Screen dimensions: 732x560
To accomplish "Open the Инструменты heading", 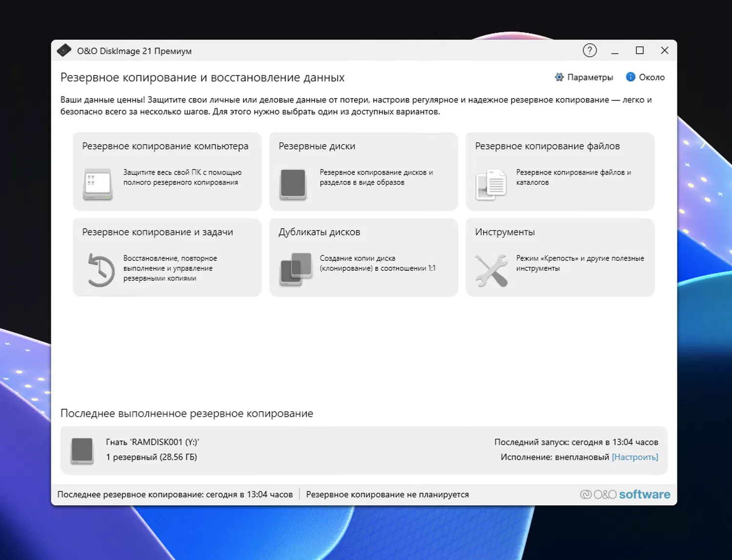I will [x=505, y=232].
